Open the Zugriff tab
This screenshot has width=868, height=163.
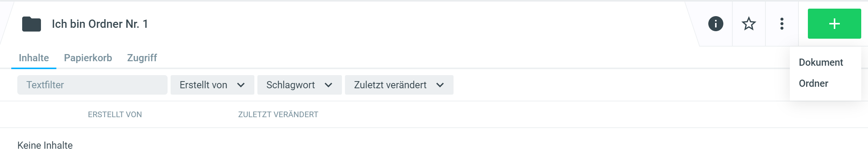pyautogui.click(x=142, y=58)
